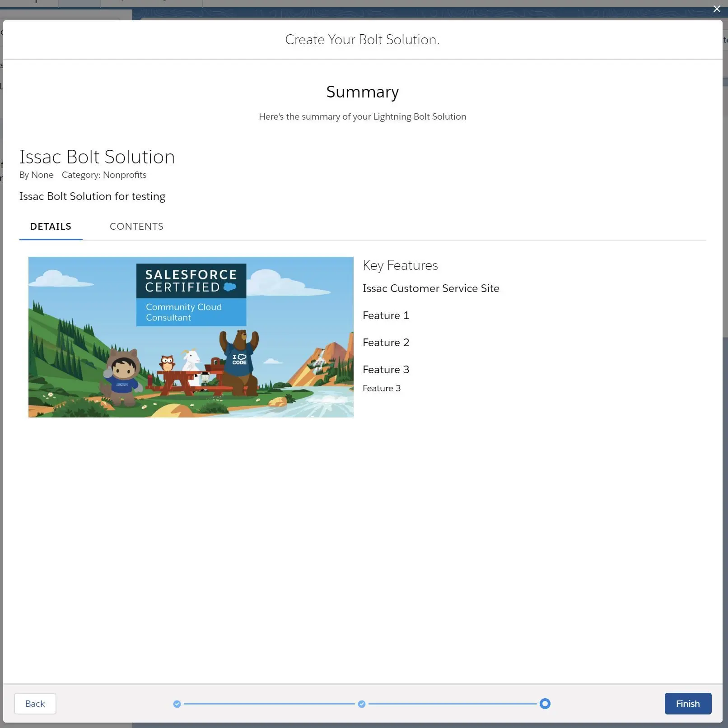
Task: Click the 'Issac Bolt Solution' title
Action: 97,157
